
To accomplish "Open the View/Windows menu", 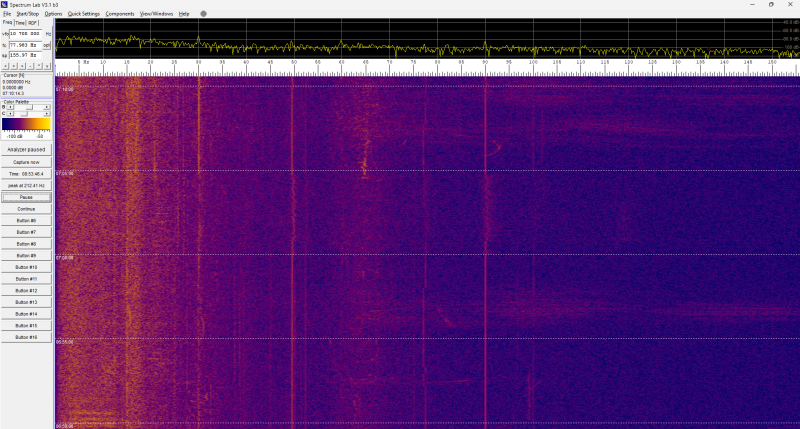I will click(157, 14).
